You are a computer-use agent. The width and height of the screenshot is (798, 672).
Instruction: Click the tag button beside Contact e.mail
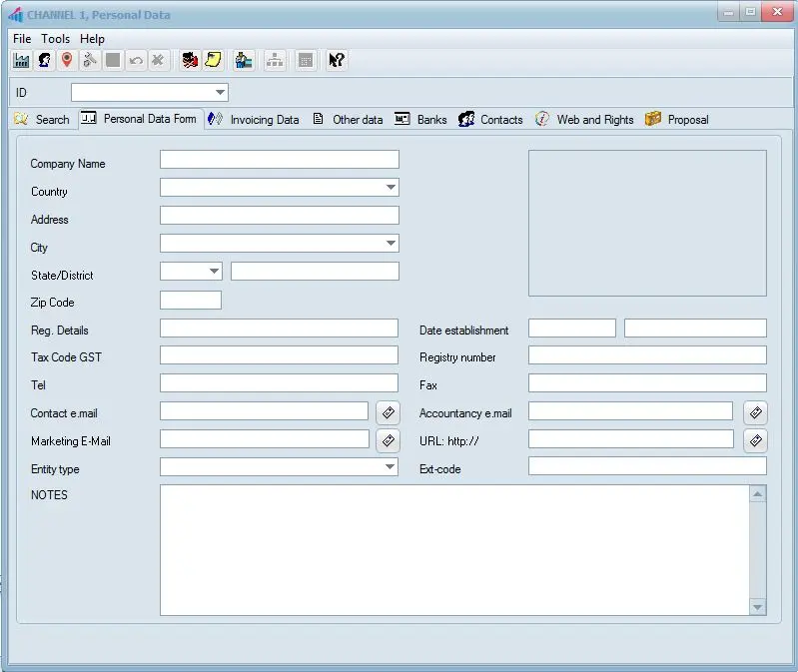388,412
